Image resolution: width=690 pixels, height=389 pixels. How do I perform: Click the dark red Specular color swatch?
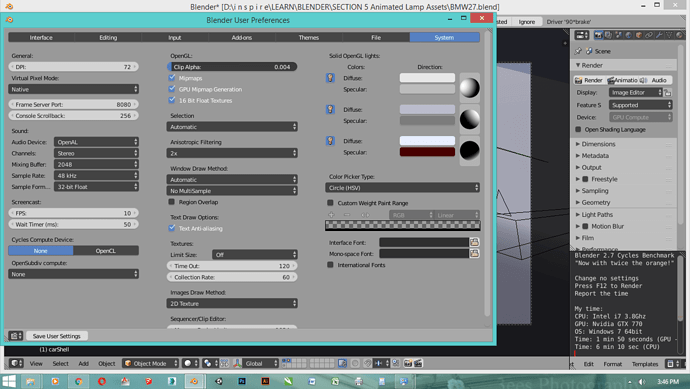427,152
